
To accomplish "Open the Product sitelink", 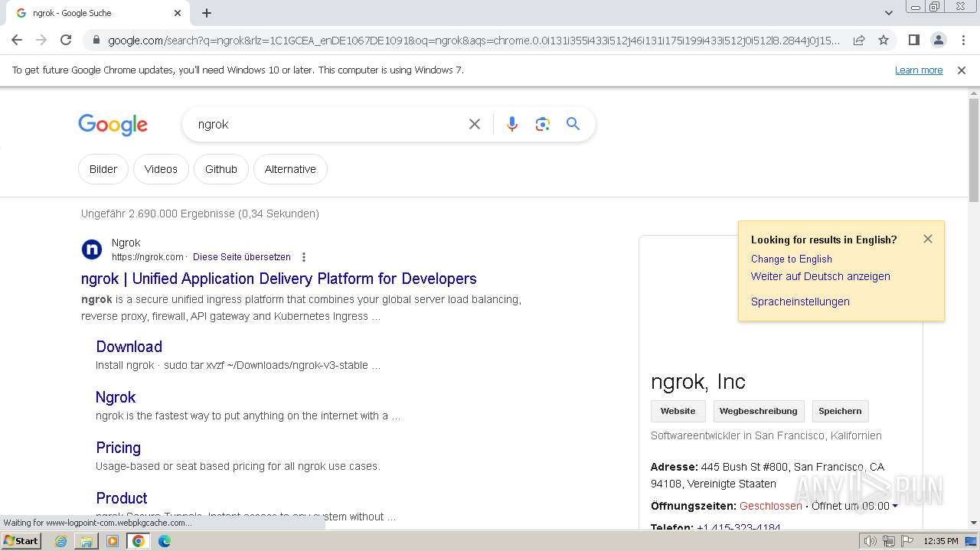I will tap(122, 498).
